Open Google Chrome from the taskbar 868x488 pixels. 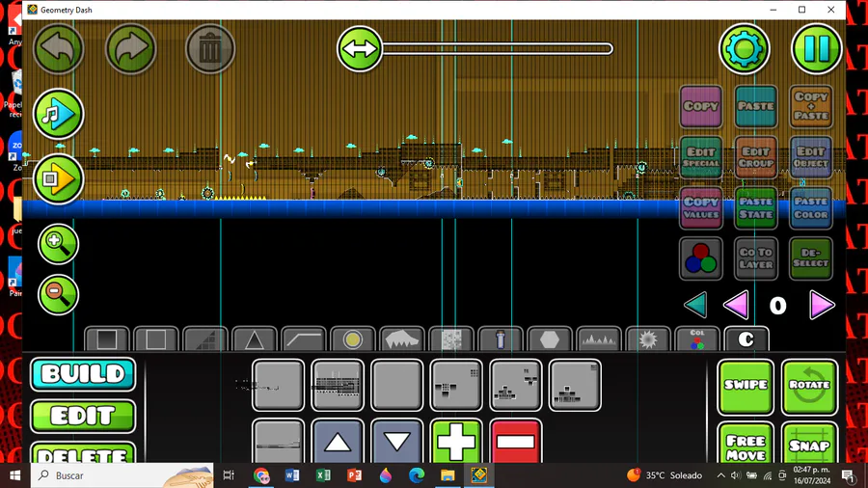click(x=260, y=475)
